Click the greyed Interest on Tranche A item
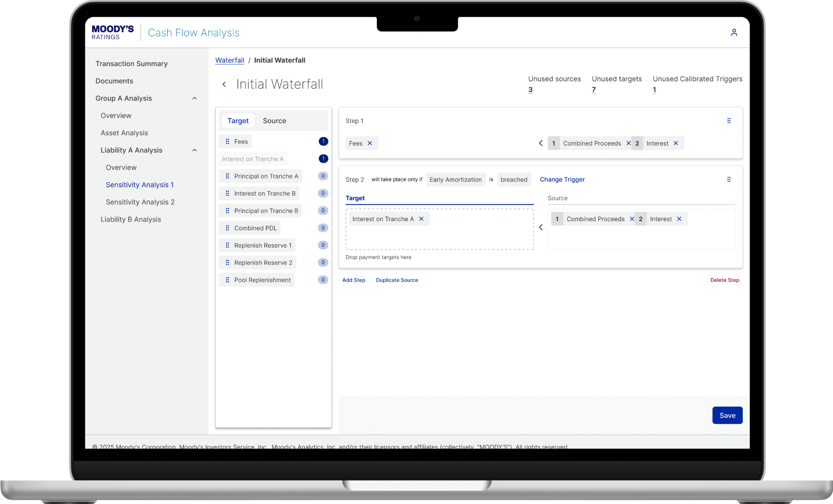The image size is (833, 504). 253,159
